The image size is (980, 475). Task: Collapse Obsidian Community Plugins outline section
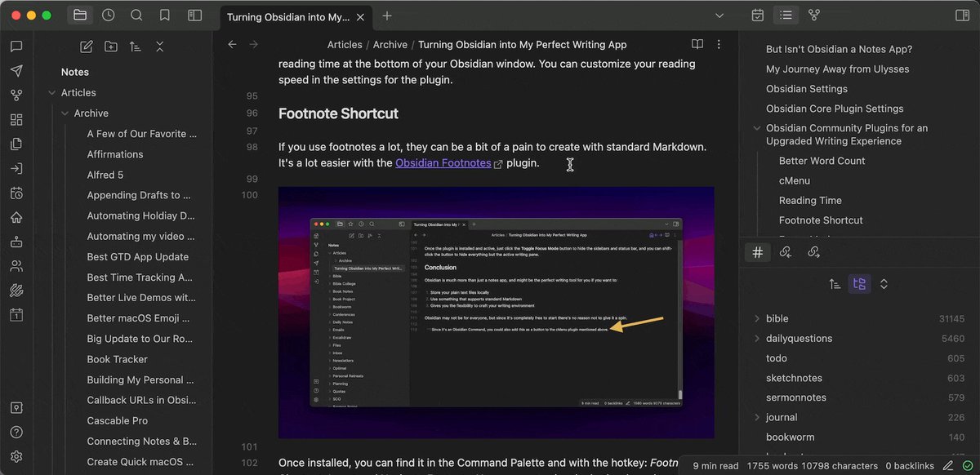click(x=757, y=128)
